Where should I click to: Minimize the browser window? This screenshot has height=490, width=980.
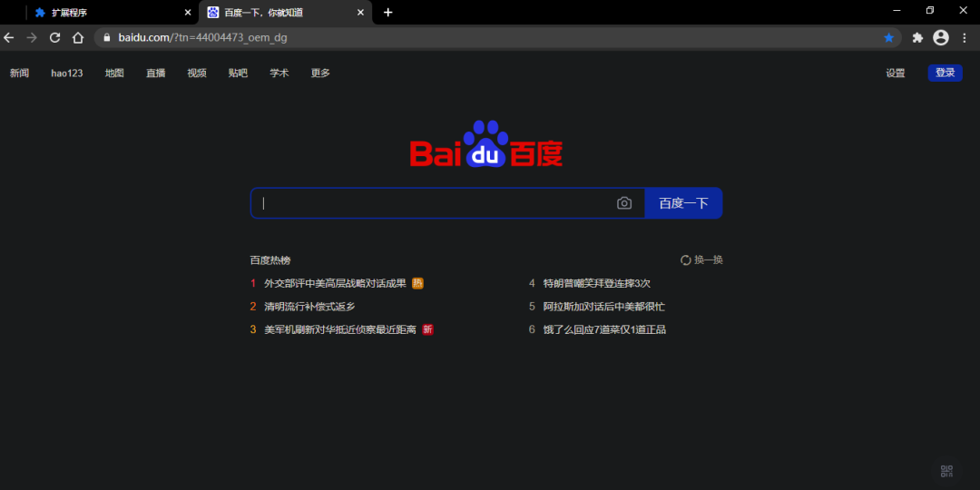click(x=897, y=10)
